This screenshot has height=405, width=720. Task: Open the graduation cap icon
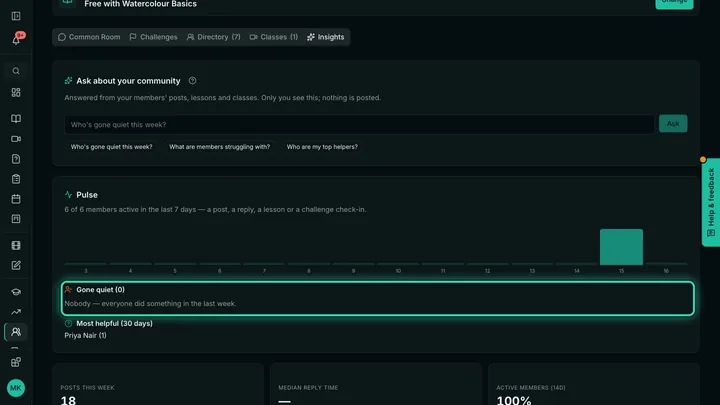[x=16, y=292]
